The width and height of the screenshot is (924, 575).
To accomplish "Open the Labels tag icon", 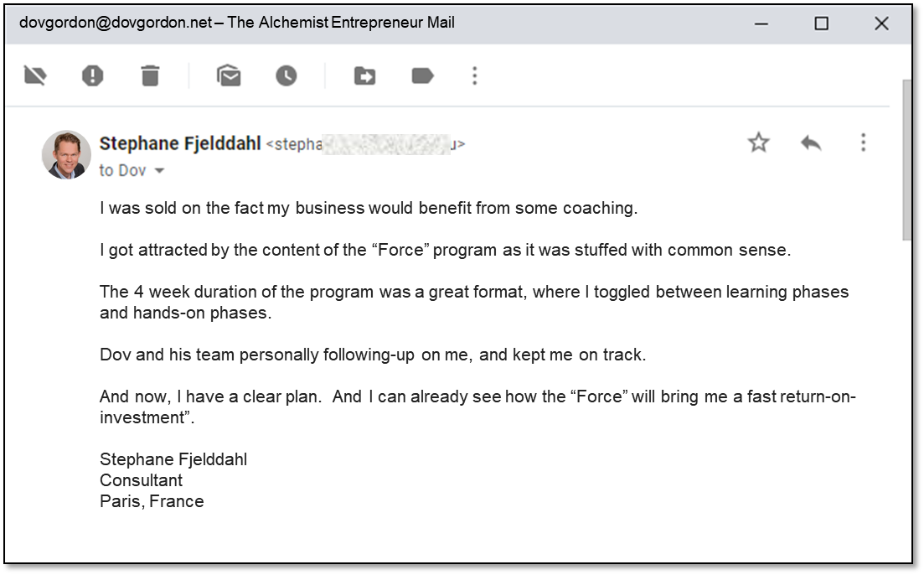I will click(x=422, y=76).
